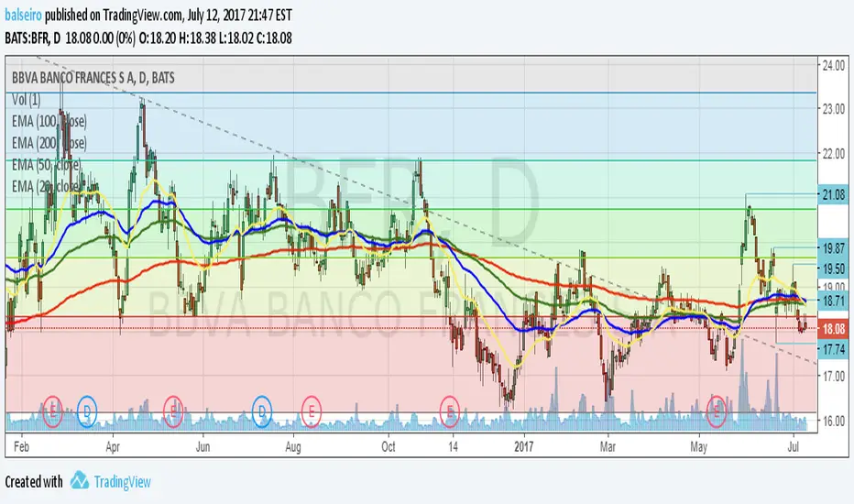The height and width of the screenshot is (504, 854).
Task: Select the 19.87 price label
Action: click(x=833, y=248)
